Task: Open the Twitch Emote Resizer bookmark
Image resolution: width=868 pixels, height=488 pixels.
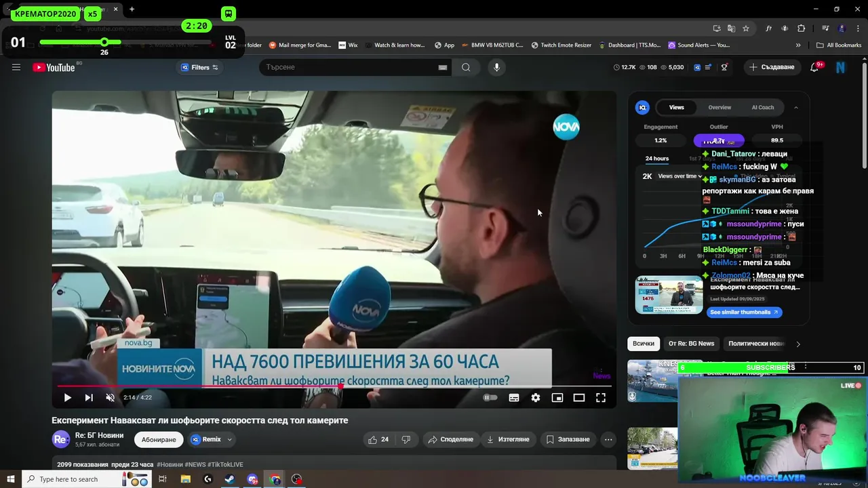Action: click(x=561, y=45)
